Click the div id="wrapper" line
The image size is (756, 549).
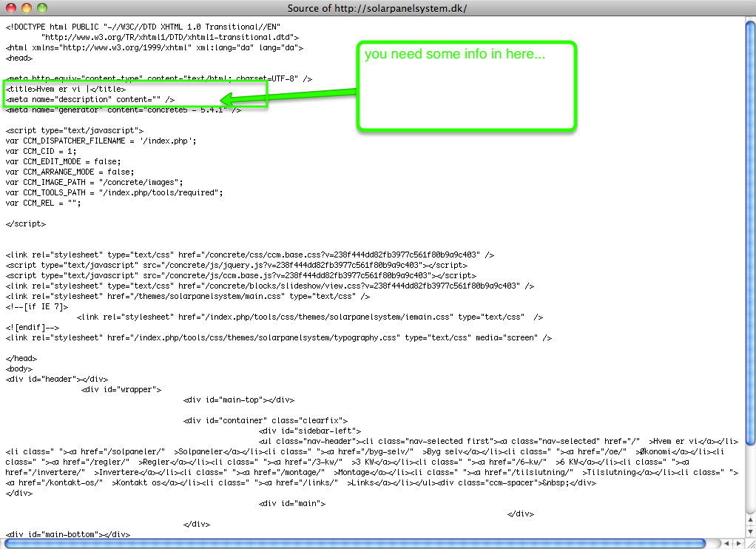click(x=121, y=390)
